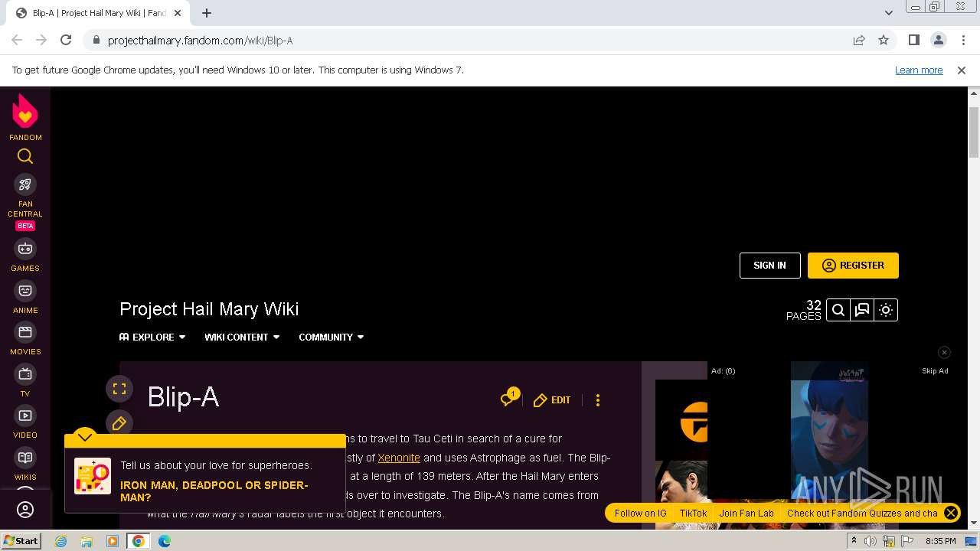
Task: Open the Chrome three-dot menu
Action: point(963,41)
